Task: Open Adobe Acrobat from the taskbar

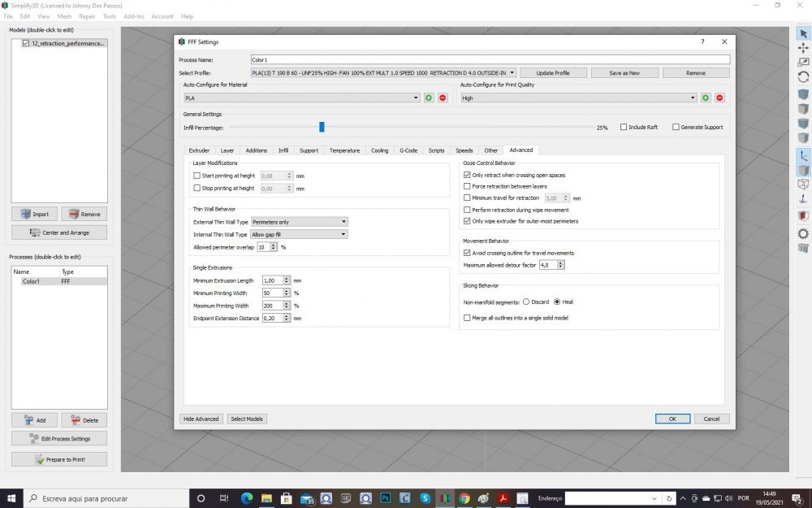Action: click(x=503, y=498)
